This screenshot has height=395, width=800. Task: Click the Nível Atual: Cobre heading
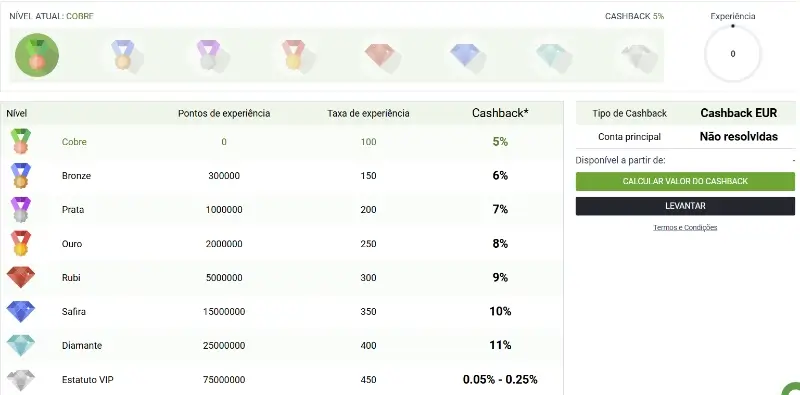(52, 16)
